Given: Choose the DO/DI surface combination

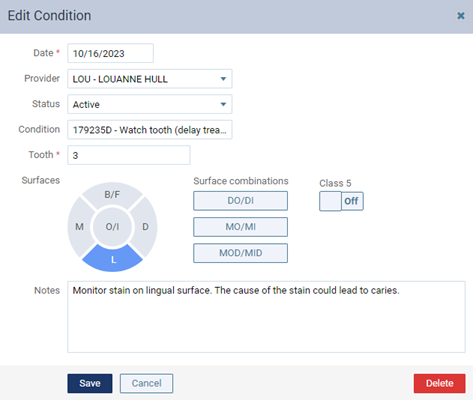Looking at the screenshot, I should pos(240,201).
